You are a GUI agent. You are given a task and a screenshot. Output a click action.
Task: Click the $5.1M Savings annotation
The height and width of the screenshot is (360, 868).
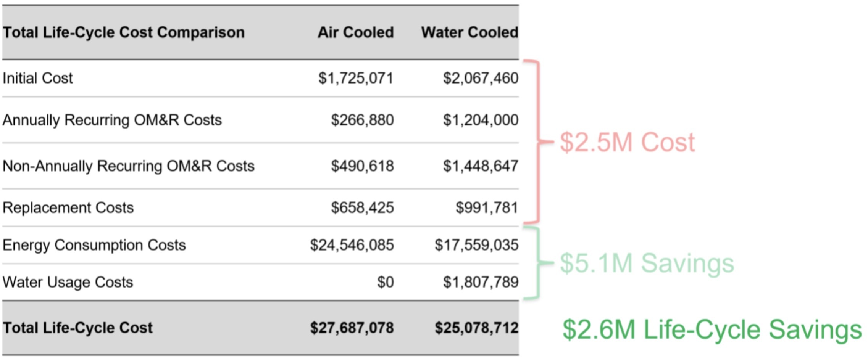point(647,264)
